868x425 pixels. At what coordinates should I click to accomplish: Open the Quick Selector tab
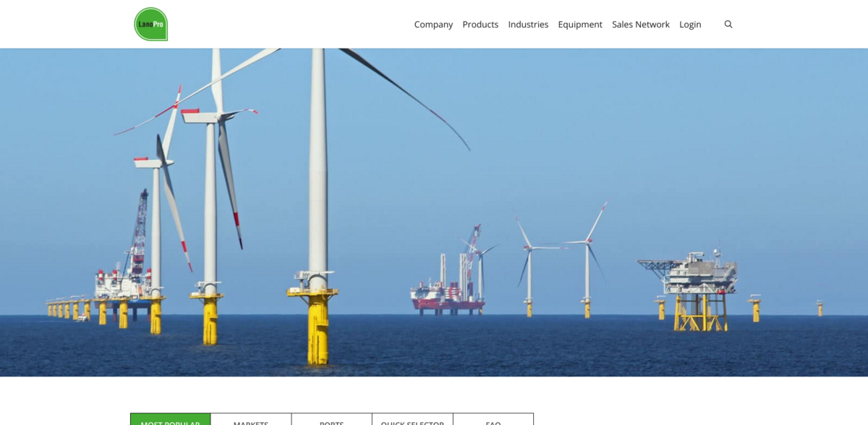pyautogui.click(x=412, y=420)
